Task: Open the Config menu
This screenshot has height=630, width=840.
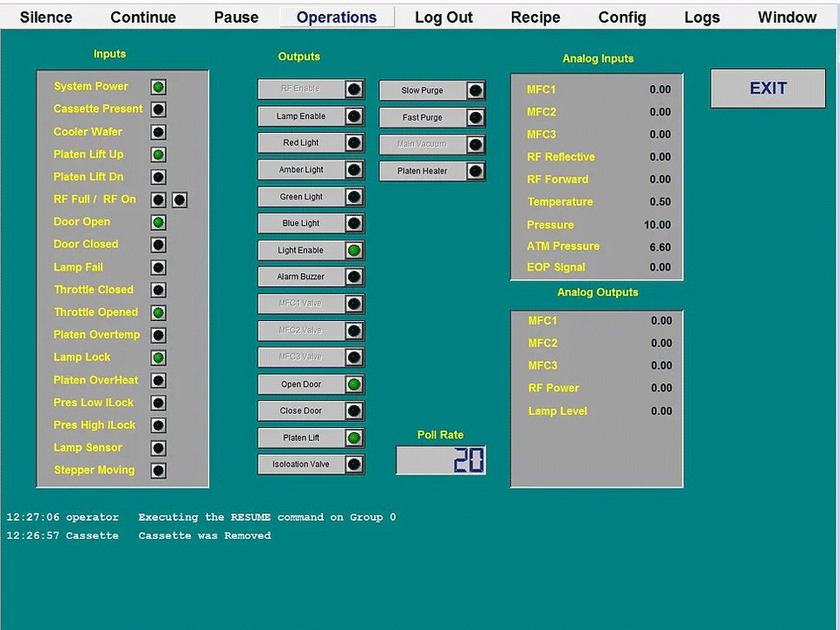Action: (x=622, y=17)
